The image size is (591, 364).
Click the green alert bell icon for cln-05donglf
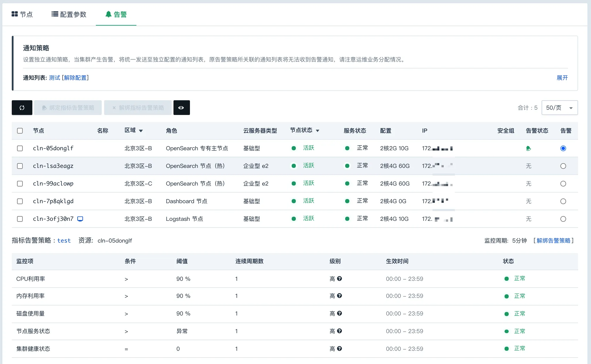pos(528,148)
